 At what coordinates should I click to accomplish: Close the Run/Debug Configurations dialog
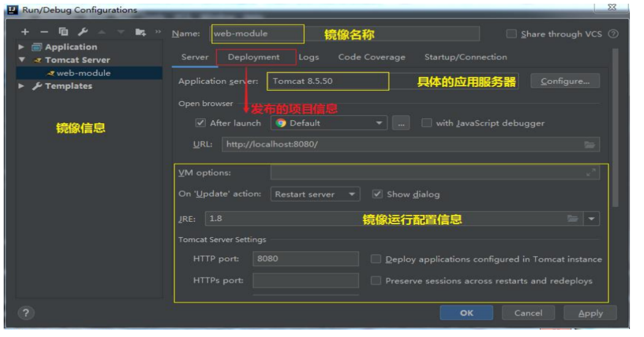pos(612,7)
